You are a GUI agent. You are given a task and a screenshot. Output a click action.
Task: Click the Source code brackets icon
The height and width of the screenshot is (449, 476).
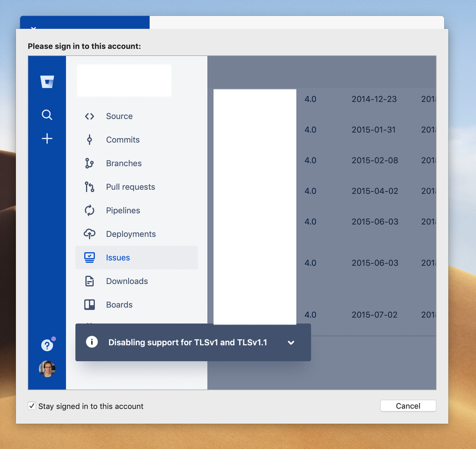tap(89, 116)
